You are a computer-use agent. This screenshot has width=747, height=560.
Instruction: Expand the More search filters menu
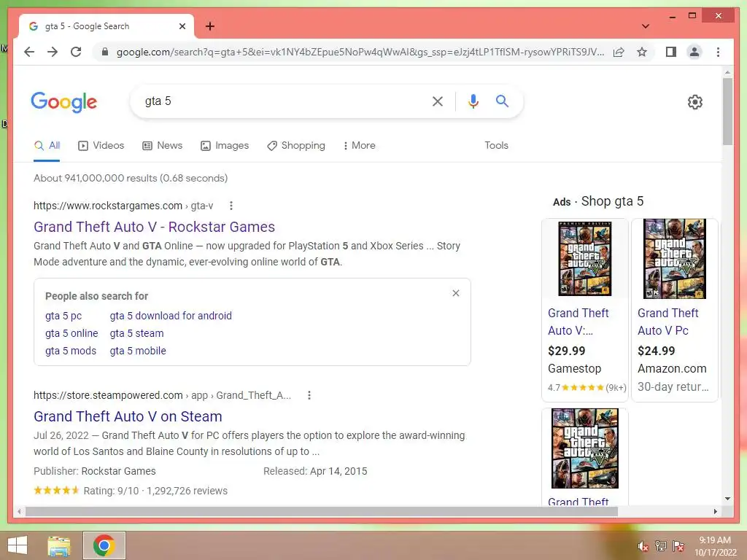pyautogui.click(x=359, y=146)
